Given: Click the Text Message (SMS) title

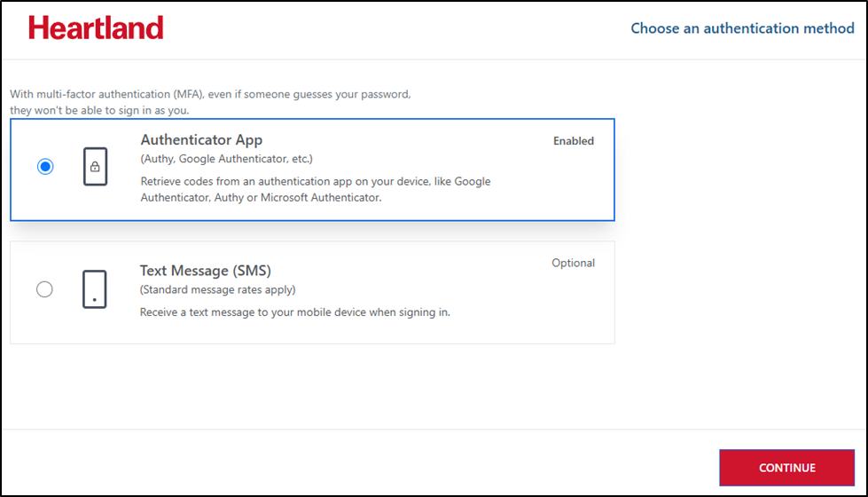Looking at the screenshot, I should point(206,271).
